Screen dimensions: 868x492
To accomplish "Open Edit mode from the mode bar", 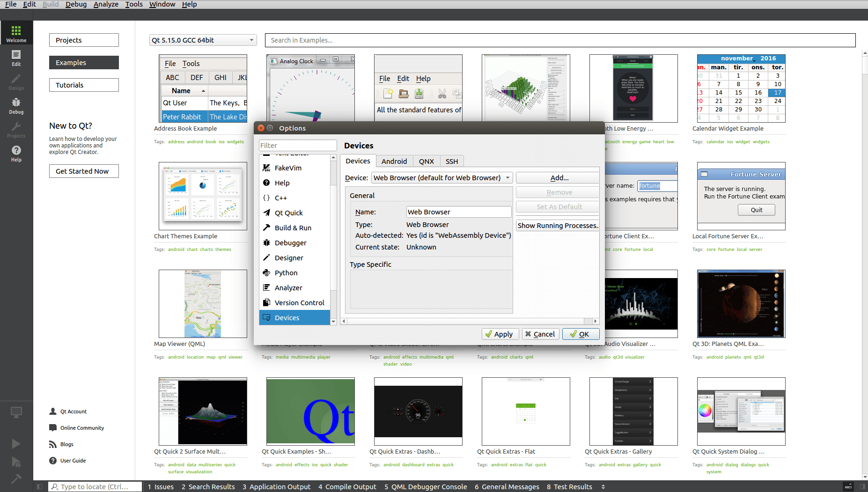I will 16,58.
